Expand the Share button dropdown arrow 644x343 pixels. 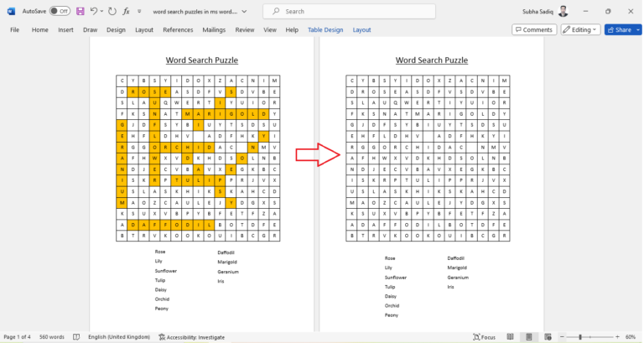pyautogui.click(x=638, y=29)
